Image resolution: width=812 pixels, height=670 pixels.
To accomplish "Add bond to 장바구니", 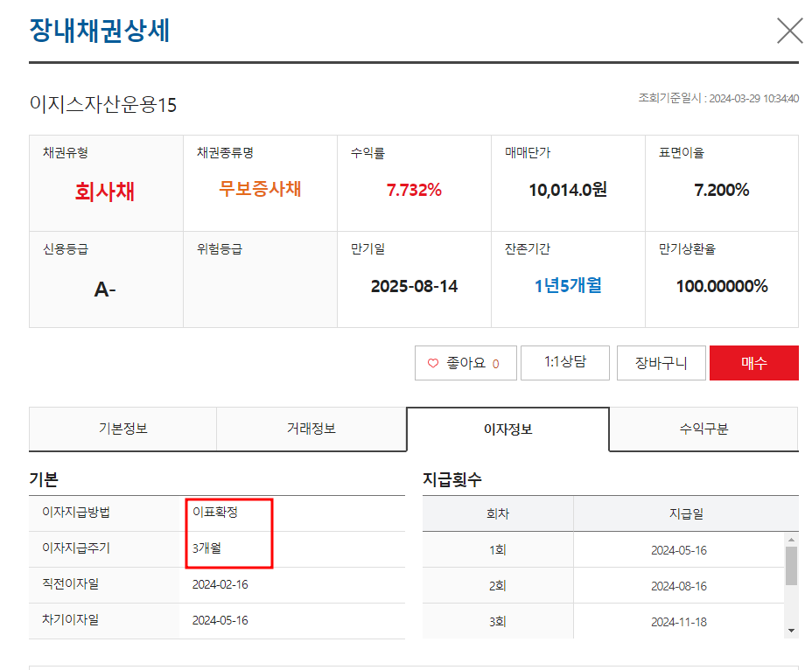I will (x=661, y=362).
